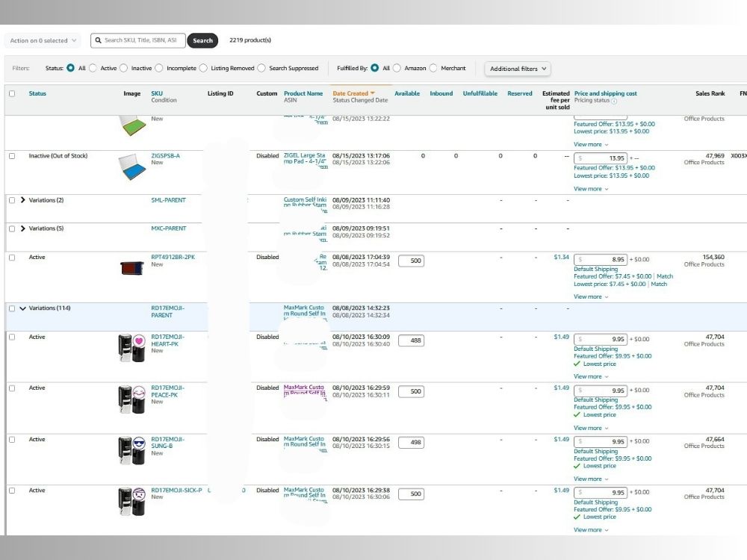
Task: Check the SML-PARENT variations row
Action: 12,200
